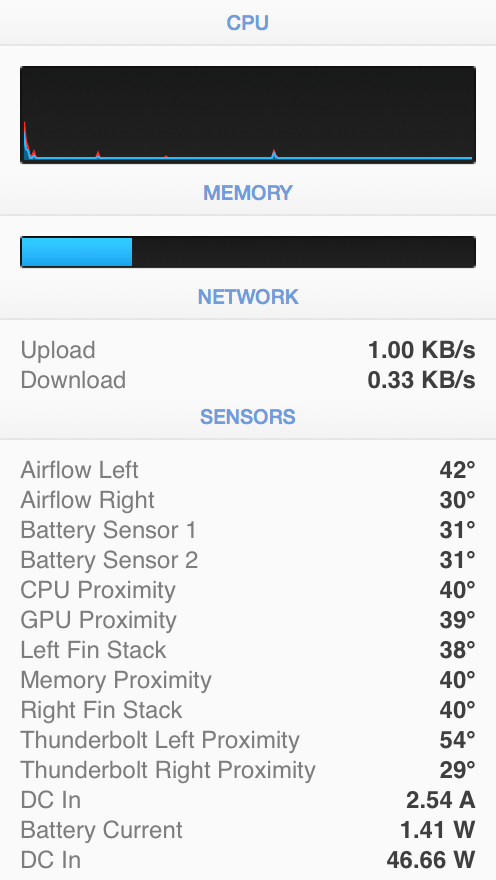
Task: Click the Right Fin Stack row
Action: pos(248,710)
